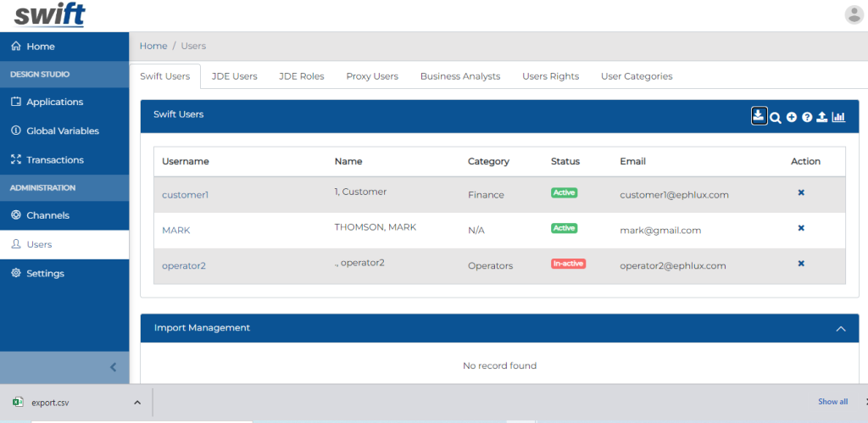Select the Business Analysts tab

tap(460, 76)
